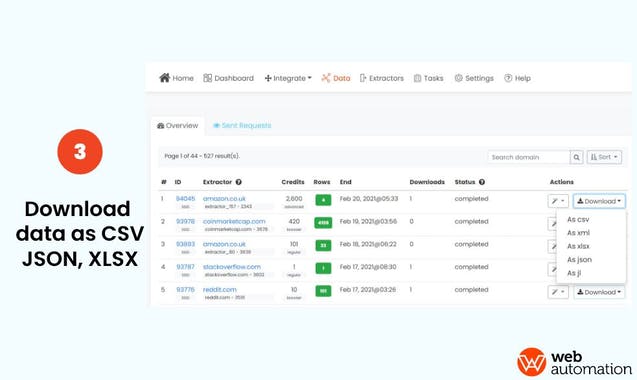Switch to the Overview tab
This screenshot has height=380, width=637.
tap(178, 126)
